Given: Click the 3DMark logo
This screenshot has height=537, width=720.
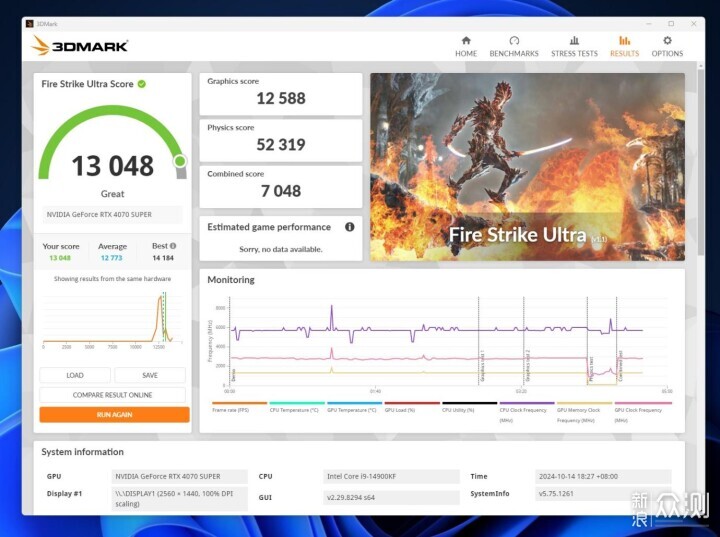Looking at the screenshot, I should click(79, 46).
